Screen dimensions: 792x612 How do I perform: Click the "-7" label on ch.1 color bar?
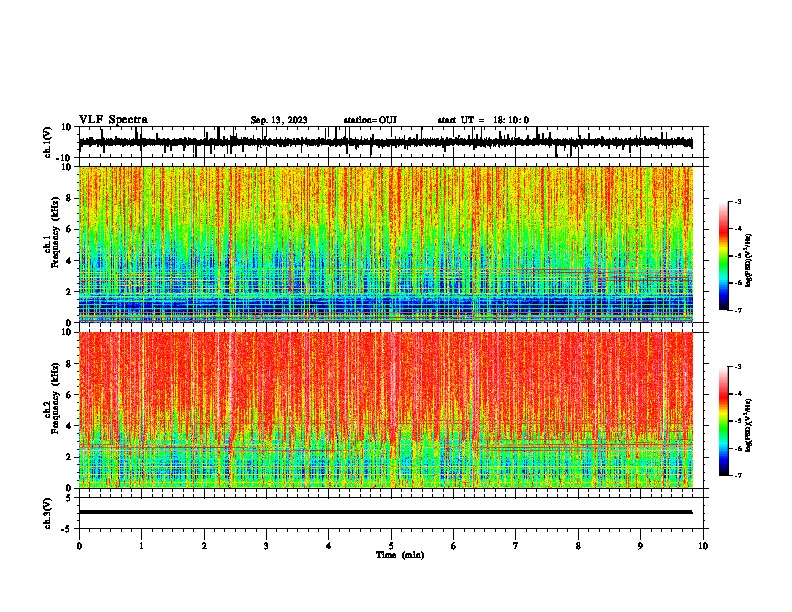738,310
